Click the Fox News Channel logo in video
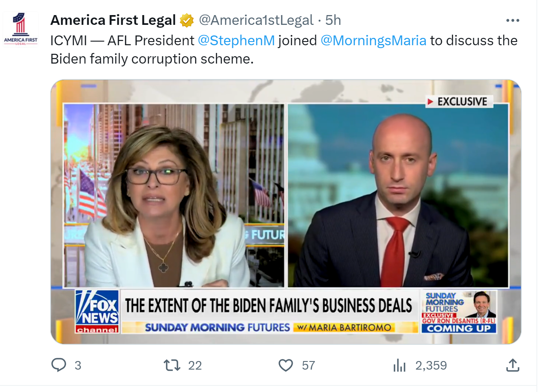The image size is (545, 392). pos(97,312)
